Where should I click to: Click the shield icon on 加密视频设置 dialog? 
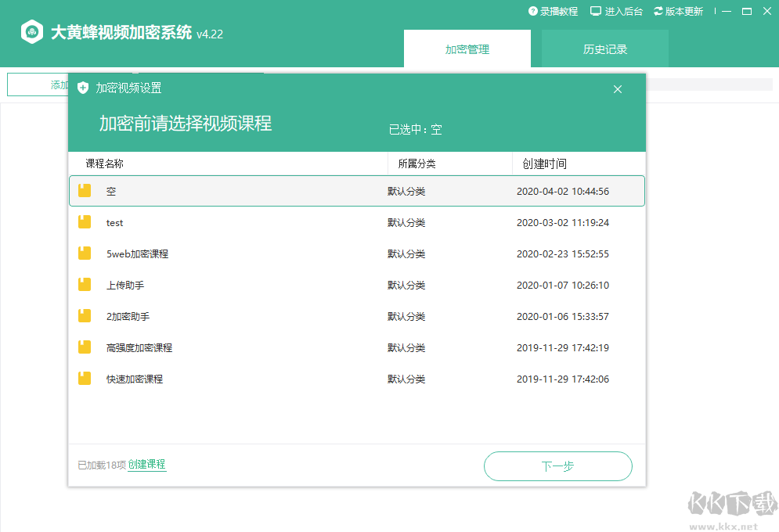coord(84,88)
